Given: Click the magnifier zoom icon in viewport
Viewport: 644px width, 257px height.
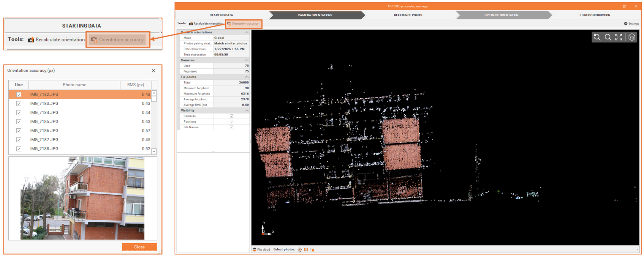Looking at the screenshot, I should click(608, 37).
